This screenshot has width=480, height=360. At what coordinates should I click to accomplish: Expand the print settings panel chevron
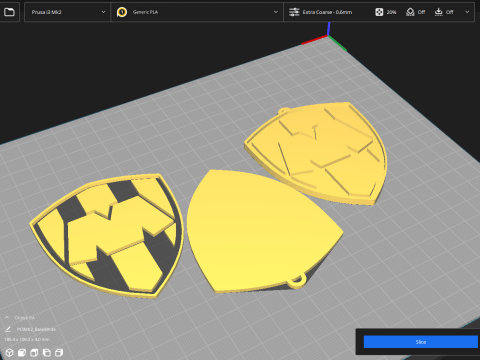tap(467, 12)
